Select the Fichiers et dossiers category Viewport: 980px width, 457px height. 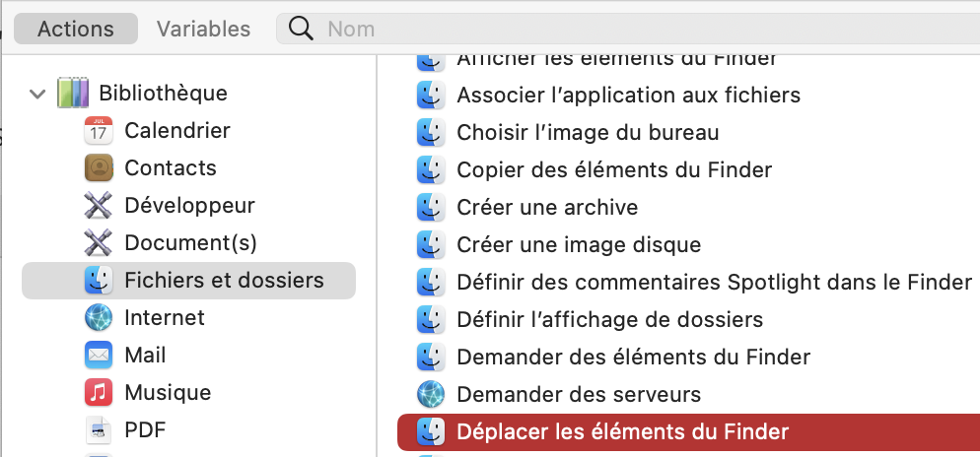(x=224, y=281)
